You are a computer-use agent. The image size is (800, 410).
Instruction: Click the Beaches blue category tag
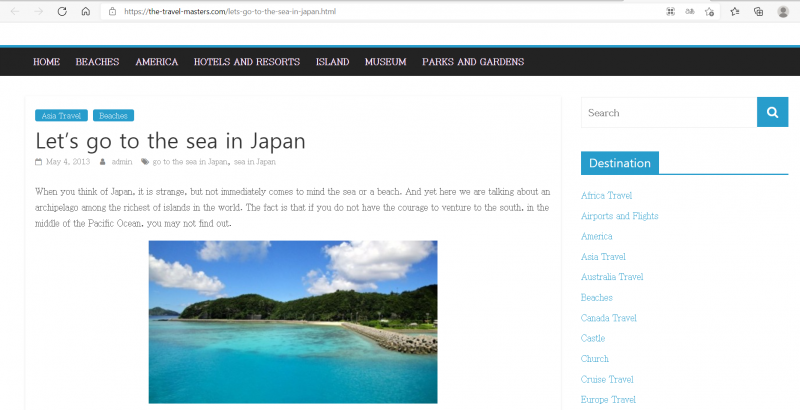(x=113, y=116)
